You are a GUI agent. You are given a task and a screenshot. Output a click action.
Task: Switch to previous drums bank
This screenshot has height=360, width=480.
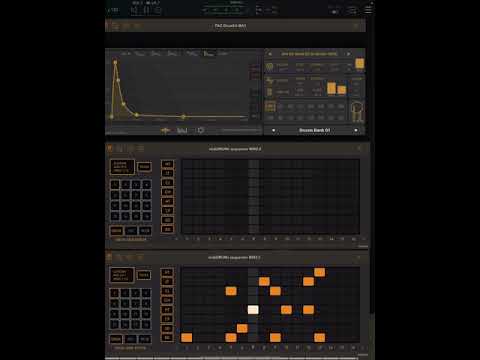click(274, 130)
